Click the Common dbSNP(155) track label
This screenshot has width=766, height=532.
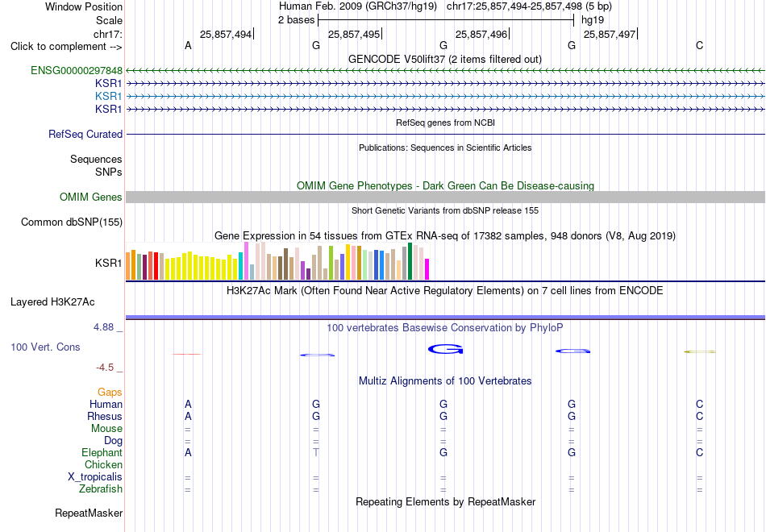(71, 222)
